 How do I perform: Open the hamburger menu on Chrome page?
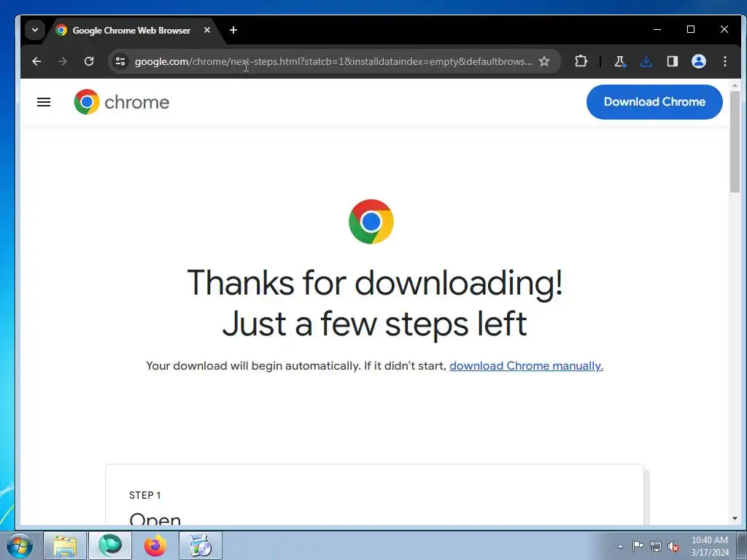tap(44, 102)
